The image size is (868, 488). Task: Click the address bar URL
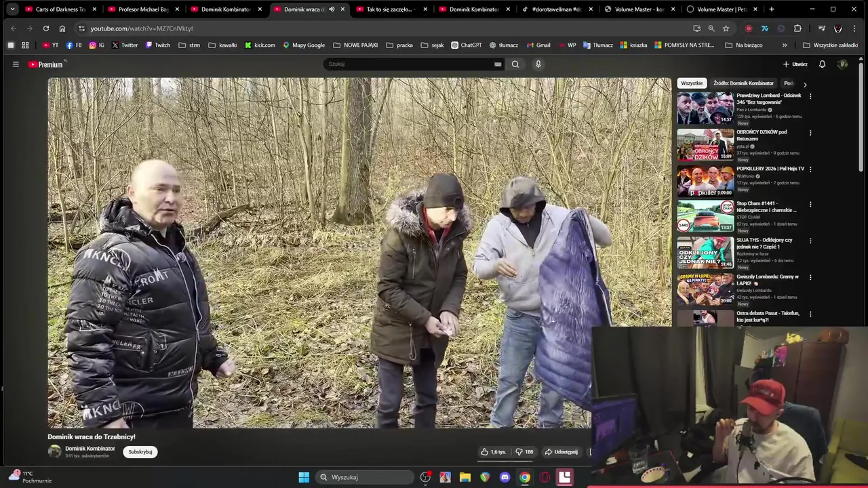(142, 28)
